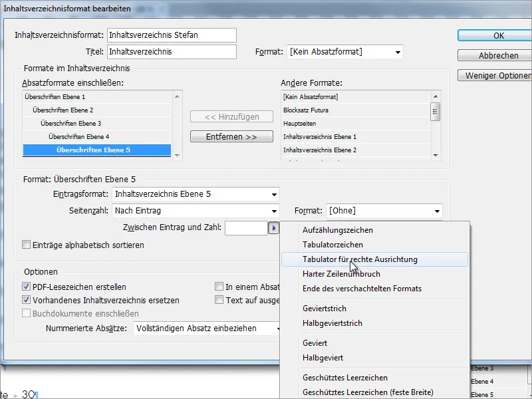
Task: Click Weniger Optionen button
Action: tap(495, 75)
